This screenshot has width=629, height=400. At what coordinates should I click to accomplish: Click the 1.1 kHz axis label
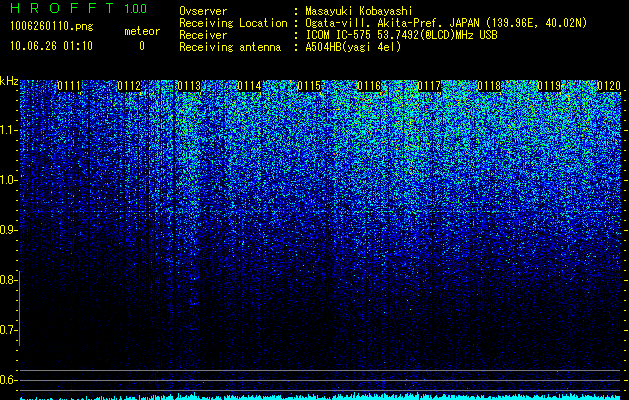9,130
